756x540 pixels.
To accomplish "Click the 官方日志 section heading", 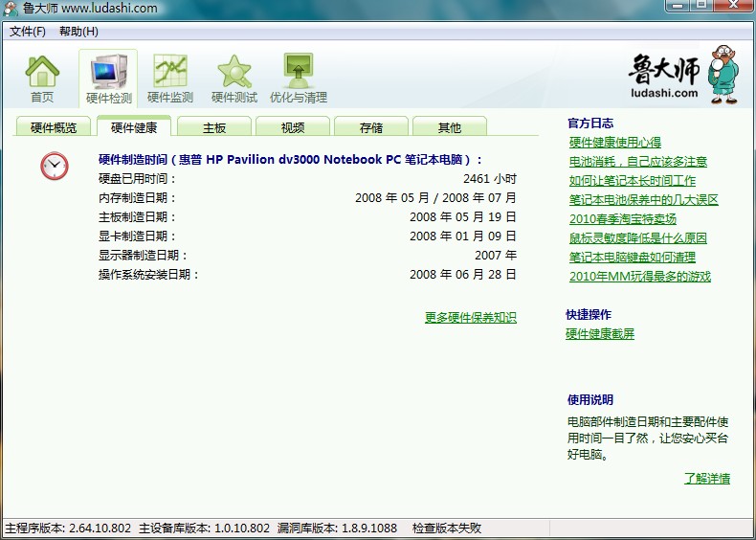I will 590,124.
